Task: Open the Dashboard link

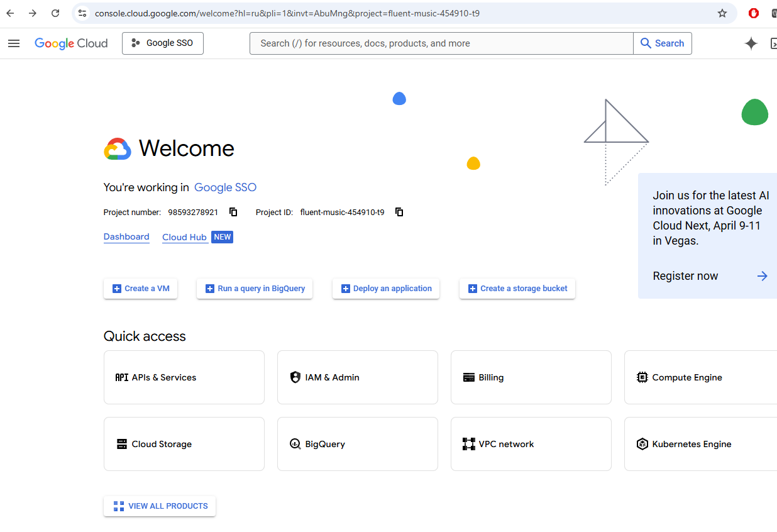Action: tap(126, 237)
